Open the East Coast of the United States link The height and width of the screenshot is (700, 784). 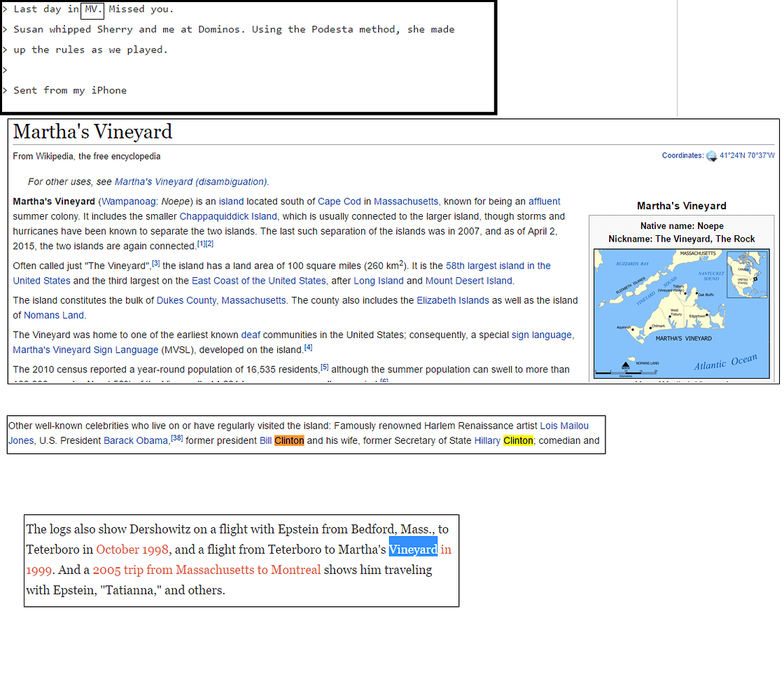click(259, 281)
